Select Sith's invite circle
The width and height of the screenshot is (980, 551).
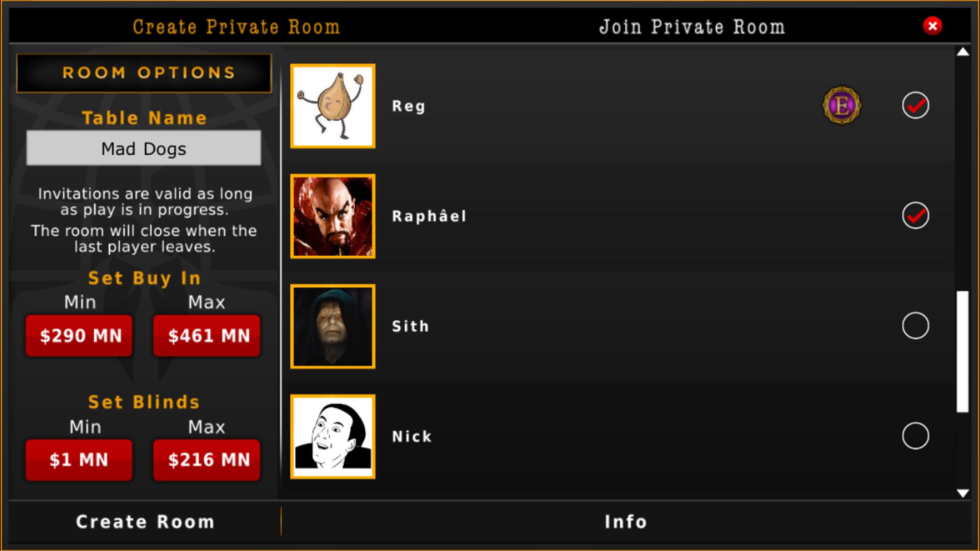(915, 326)
